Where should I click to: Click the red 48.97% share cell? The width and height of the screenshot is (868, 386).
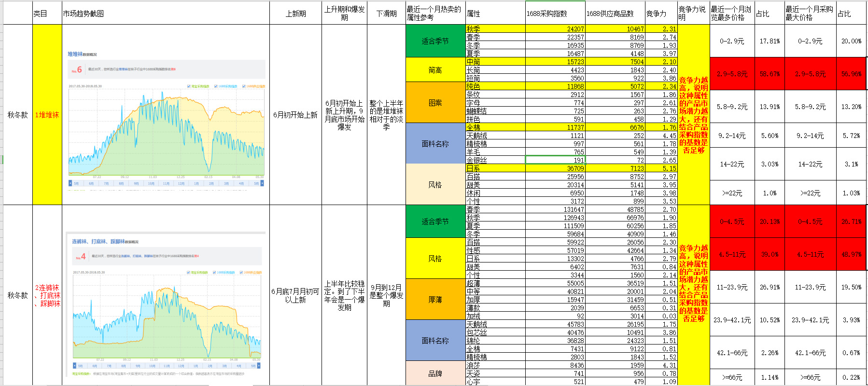(x=851, y=254)
